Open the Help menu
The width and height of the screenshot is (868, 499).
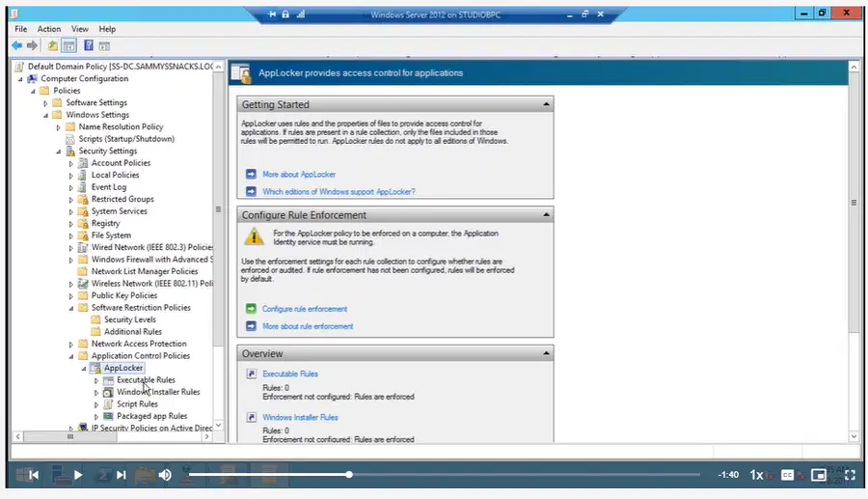(x=107, y=29)
